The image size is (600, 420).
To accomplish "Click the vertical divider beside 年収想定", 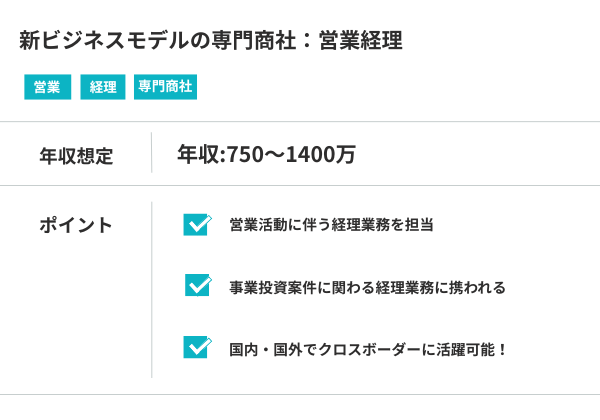I will pos(152,154).
